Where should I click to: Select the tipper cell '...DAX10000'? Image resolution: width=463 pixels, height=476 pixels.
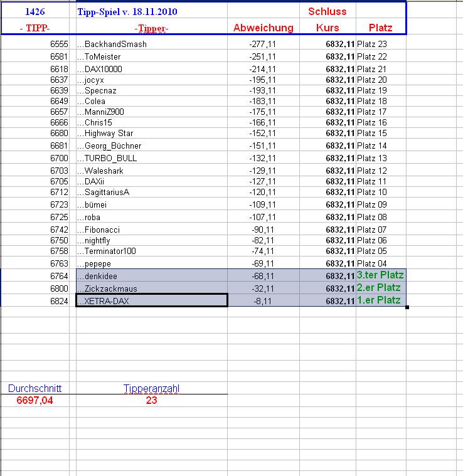pyautogui.click(x=151, y=69)
